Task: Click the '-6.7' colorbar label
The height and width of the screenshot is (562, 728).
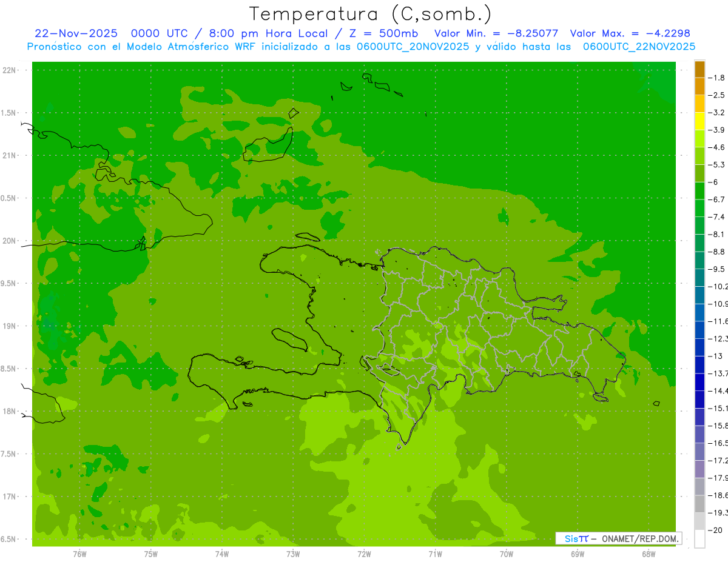Action: [717, 199]
